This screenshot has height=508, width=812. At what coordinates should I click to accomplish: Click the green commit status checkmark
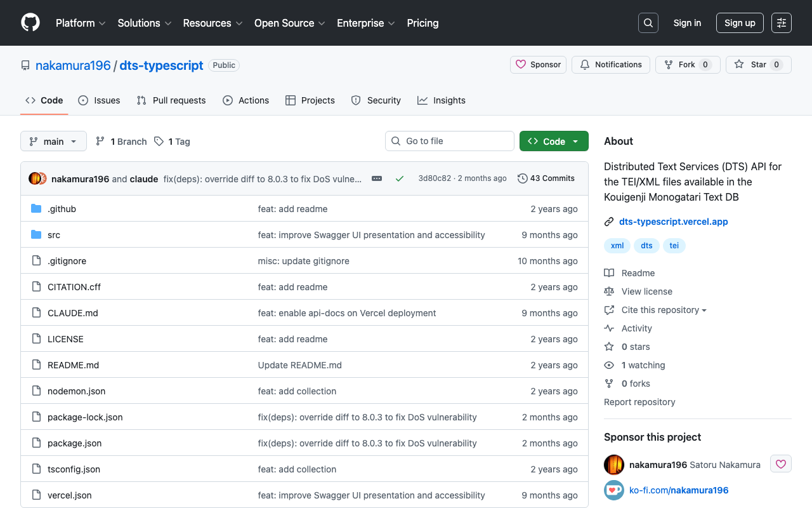(400, 178)
